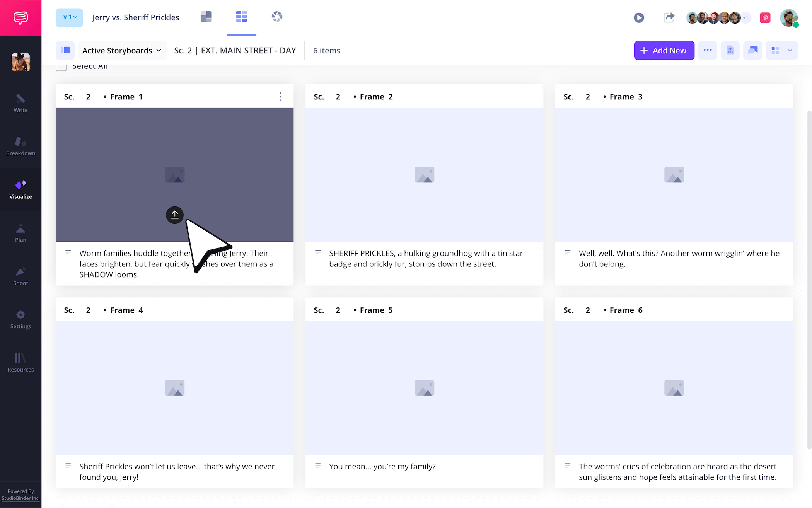This screenshot has height=508, width=812.
Task: Toggle the Select All checkbox
Action: pyautogui.click(x=61, y=66)
